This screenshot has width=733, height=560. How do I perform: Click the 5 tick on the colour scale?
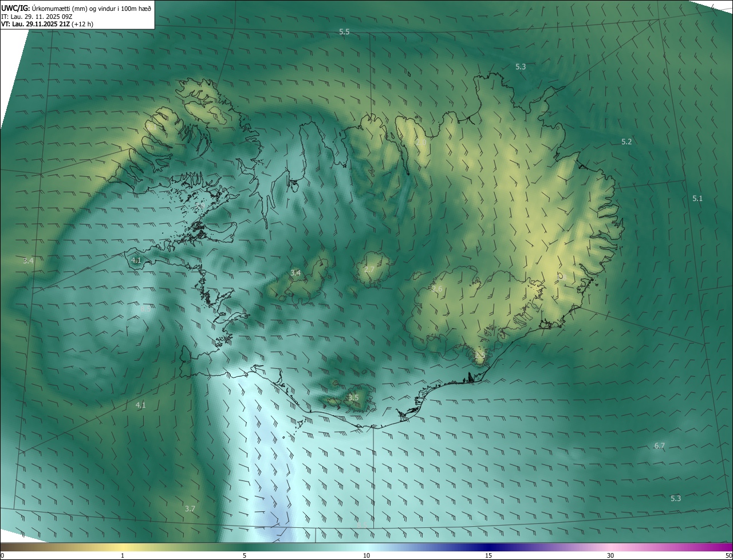coord(245,555)
